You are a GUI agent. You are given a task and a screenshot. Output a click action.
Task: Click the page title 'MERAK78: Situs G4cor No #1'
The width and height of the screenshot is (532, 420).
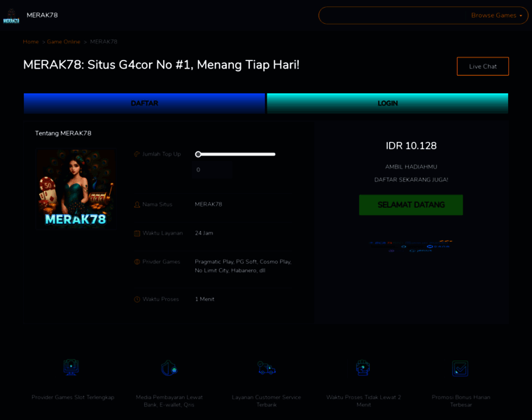(x=161, y=64)
